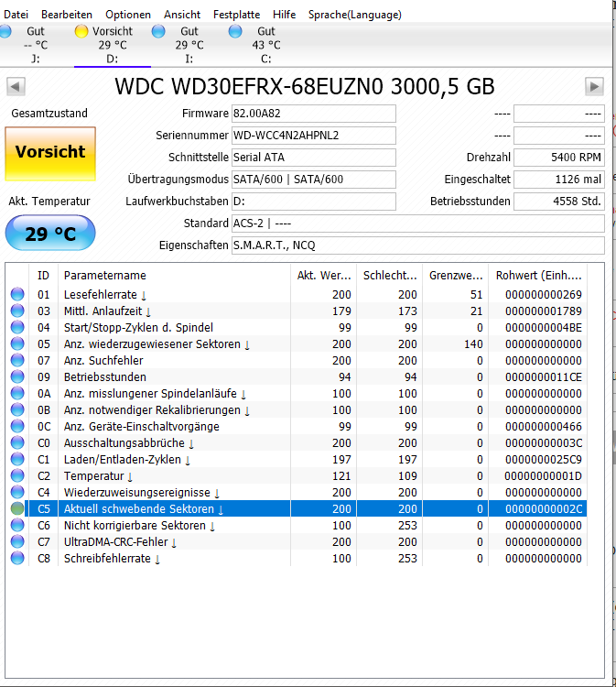Click the Eigenschaften S.M.A.R.T., NCQ field
616x687 pixels.
[417, 245]
